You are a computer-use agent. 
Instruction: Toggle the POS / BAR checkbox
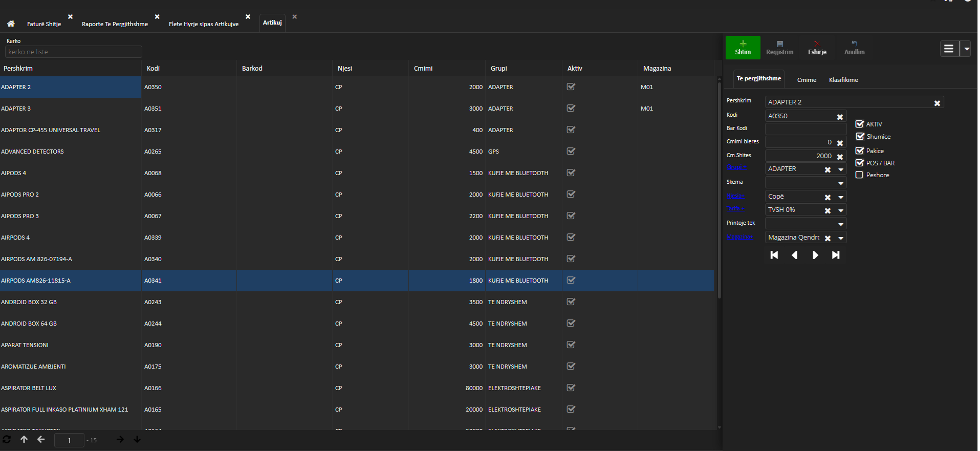click(x=860, y=163)
